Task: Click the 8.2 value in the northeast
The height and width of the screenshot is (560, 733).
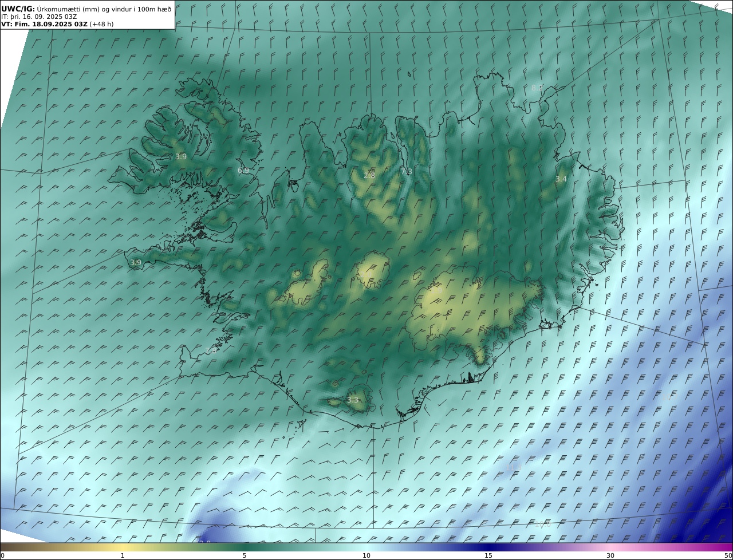Action: pos(537,88)
